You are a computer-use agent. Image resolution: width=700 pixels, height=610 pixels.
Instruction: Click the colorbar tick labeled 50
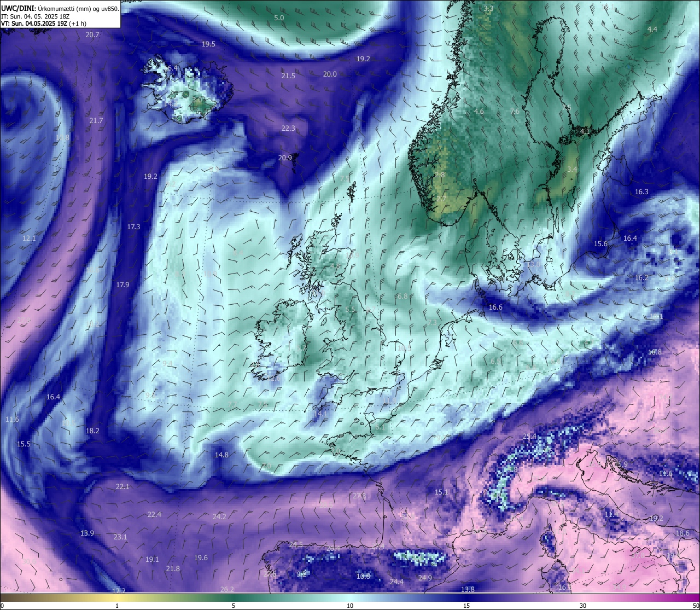(x=696, y=606)
